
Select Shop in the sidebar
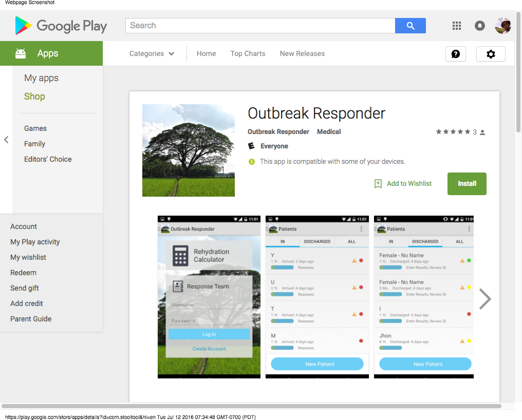pyautogui.click(x=34, y=96)
